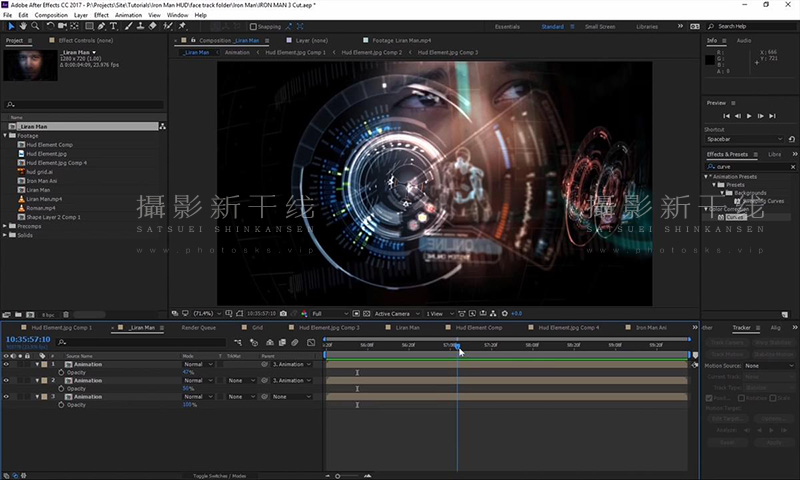Take a snapshot with camera icon
Screen dimensions: 800x480
click(283, 314)
